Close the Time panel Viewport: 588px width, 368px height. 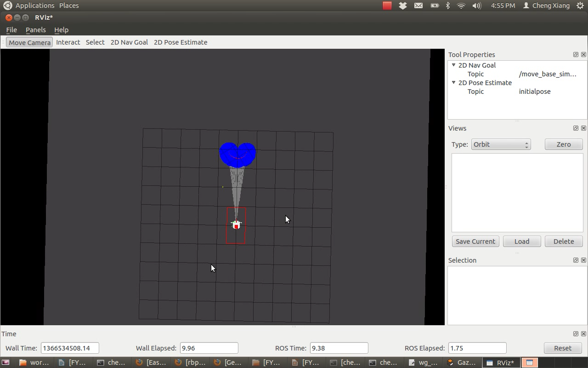(583, 333)
